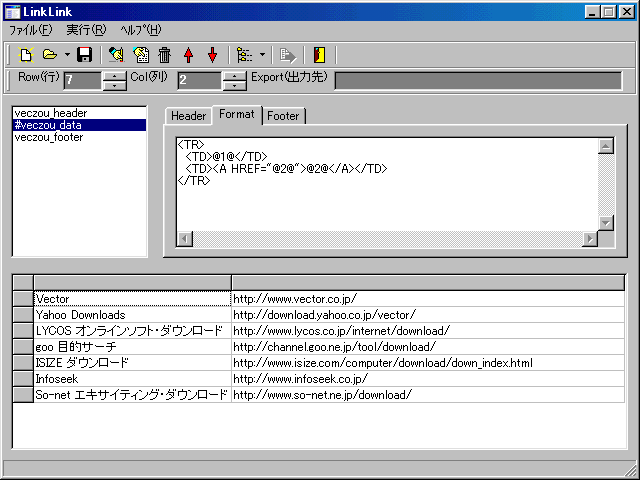Click the row header beside Infoseek
Image resolution: width=640 pixels, height=480 pixels.
click(23, 379)
